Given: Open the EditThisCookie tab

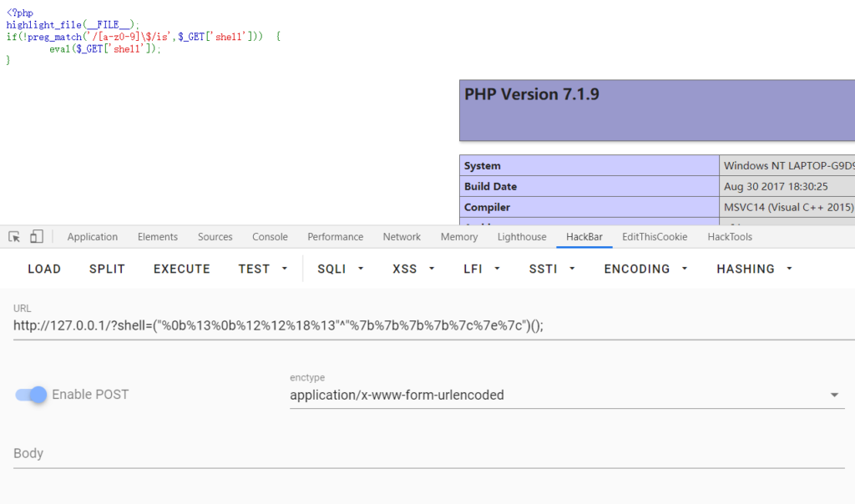Looking at the screenshot, I should [655, 237].
